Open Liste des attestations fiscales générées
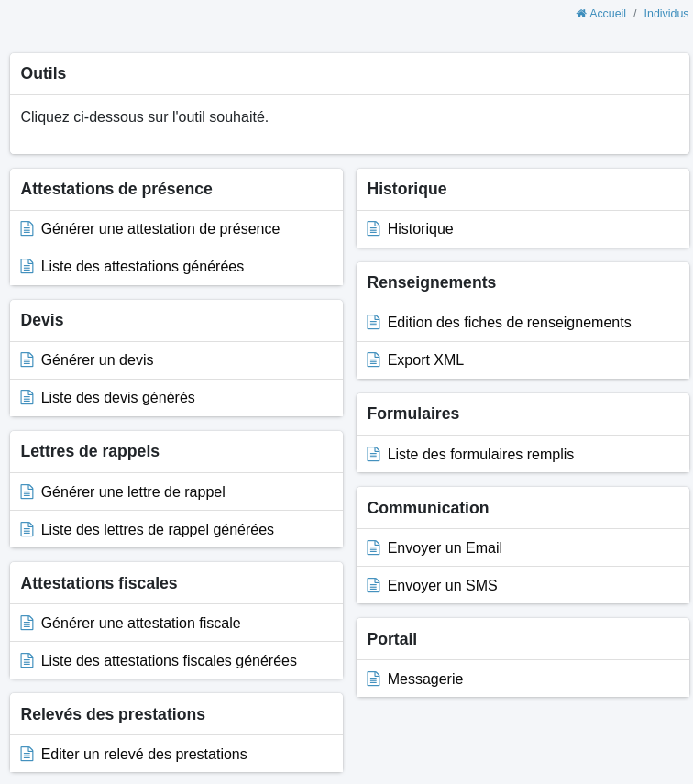 [169, 661]
